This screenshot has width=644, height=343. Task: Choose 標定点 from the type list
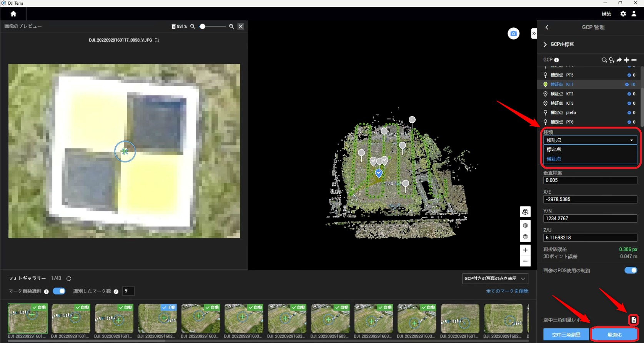[x=554, y=149]
